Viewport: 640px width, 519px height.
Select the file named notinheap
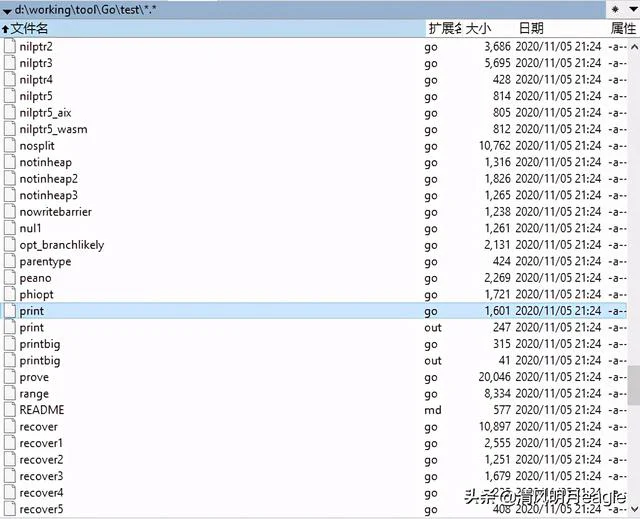[46, 162]
